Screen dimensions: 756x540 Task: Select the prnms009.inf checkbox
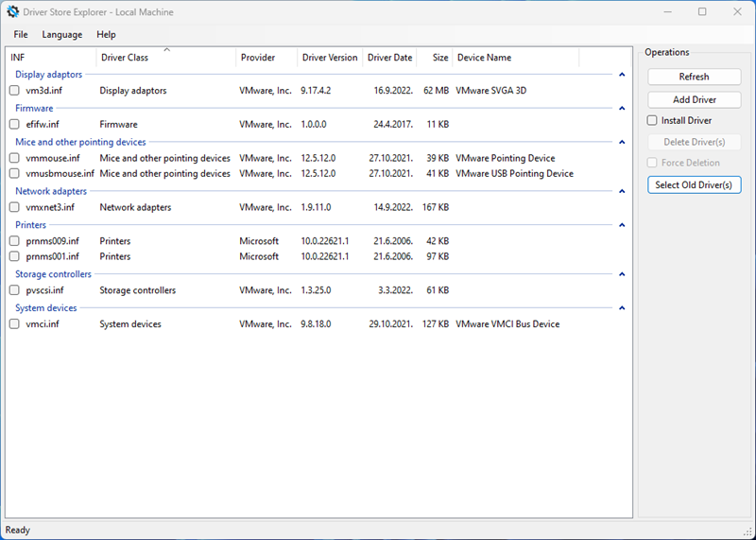pyautogui.click(x=14, y=241)
